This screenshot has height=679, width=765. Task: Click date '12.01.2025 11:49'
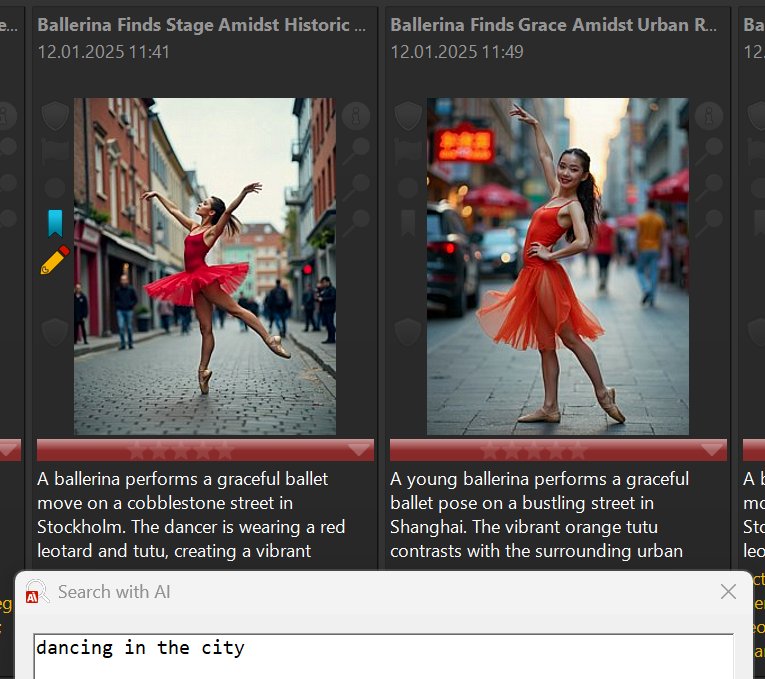(457, 52)
